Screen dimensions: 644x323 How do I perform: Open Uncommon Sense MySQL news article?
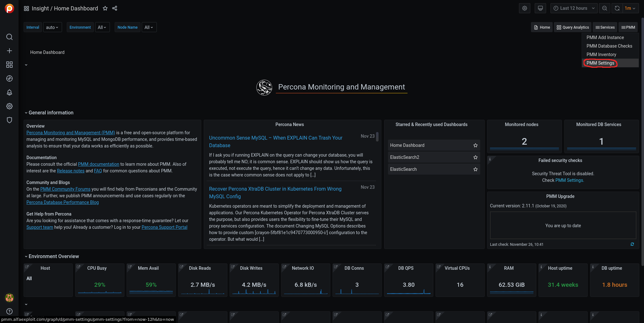click(x=276, y=141)
